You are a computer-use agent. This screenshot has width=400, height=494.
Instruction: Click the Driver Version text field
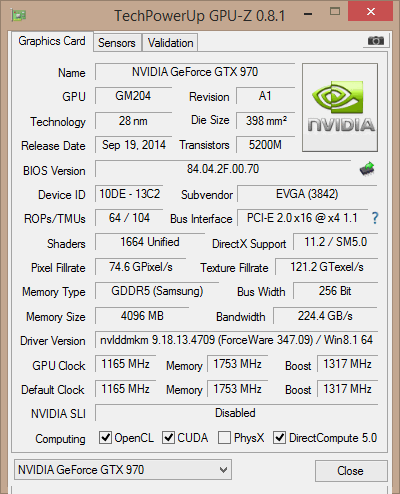point(236,340)
